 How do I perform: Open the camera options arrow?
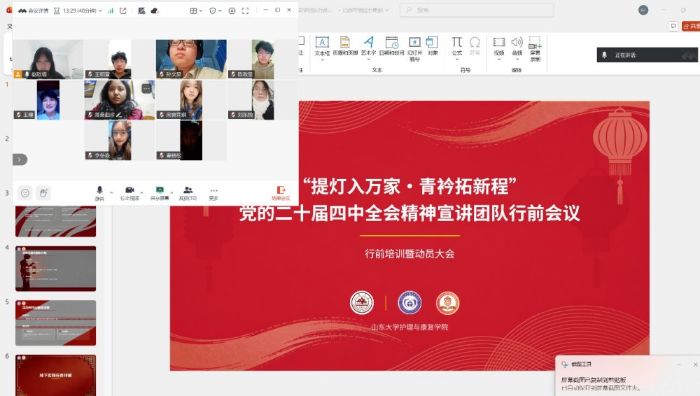click(x=142, y=193)
